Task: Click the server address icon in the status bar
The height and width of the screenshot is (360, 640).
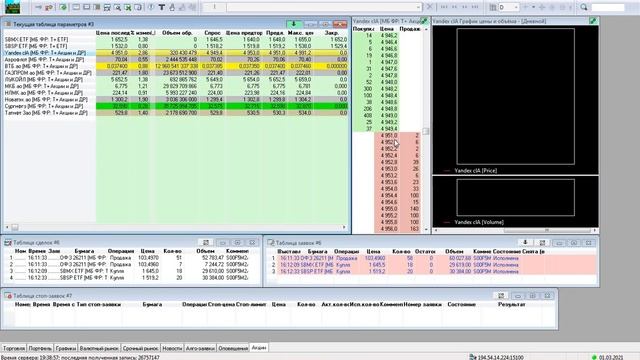Action: [472, 357]
